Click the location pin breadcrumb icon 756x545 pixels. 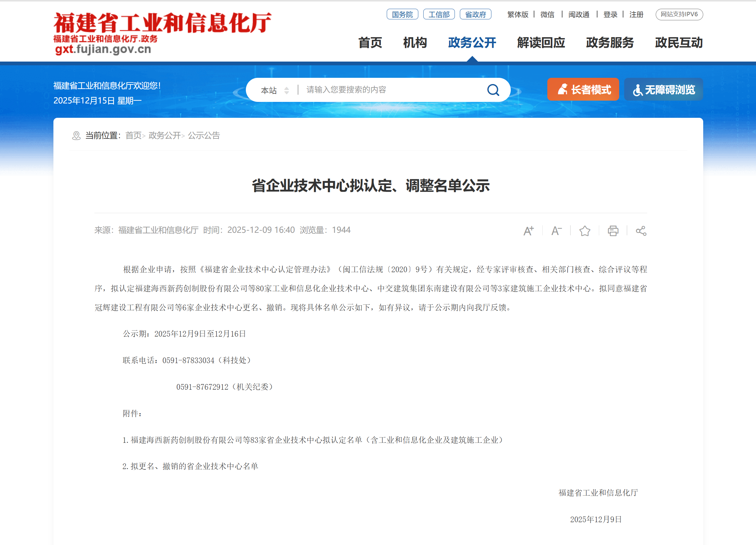click(x=76, y=136)
